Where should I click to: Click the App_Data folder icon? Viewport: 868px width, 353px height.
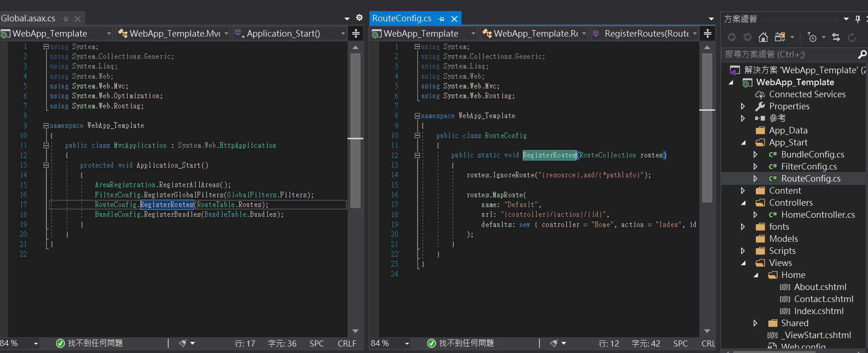coord(760,131)
